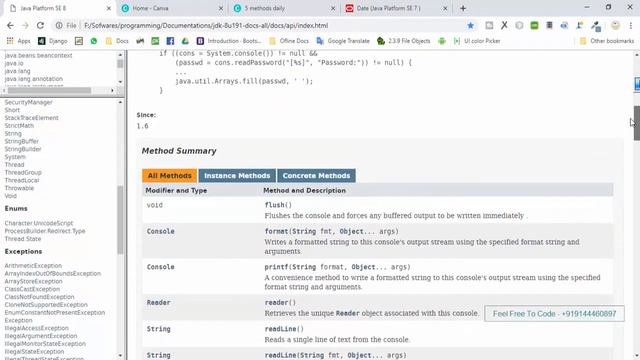Screen dimensions: 640x360
Task: Click the green extension icon in toolbar
Action: point(534,25)
